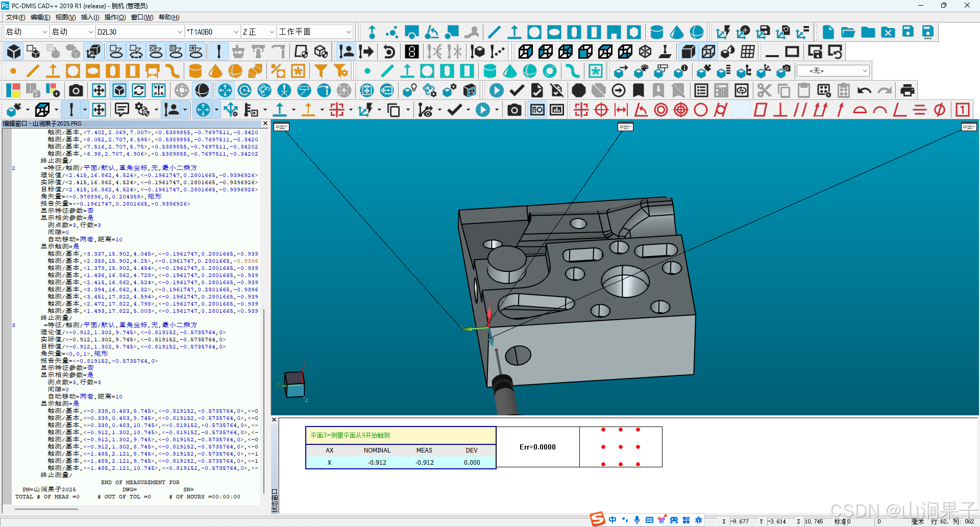Click the teal auto torus ring icon
Screen dimensions: 980x527
550,71
